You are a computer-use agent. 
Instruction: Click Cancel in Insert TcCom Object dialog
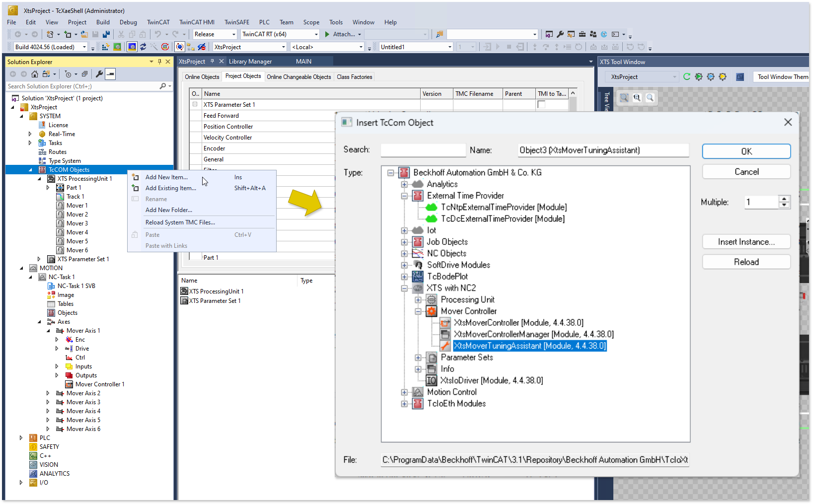[746, 172]
